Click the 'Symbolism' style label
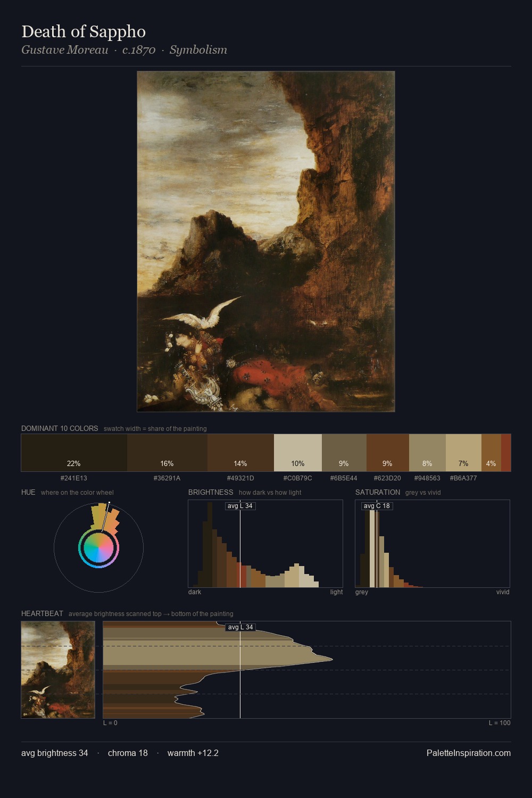 198,50
